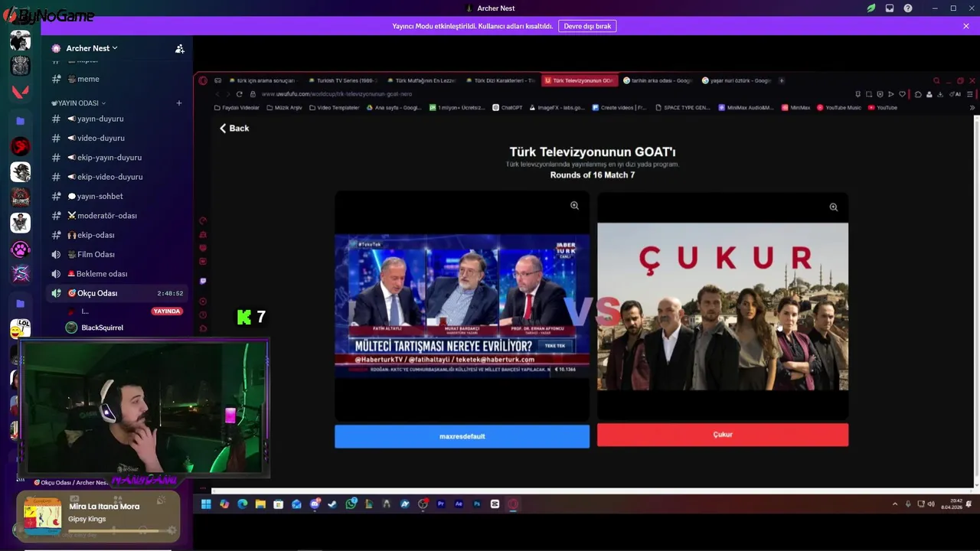Vote for Çukur with red button
Viewport: 980px width, 551px height.
723,435
